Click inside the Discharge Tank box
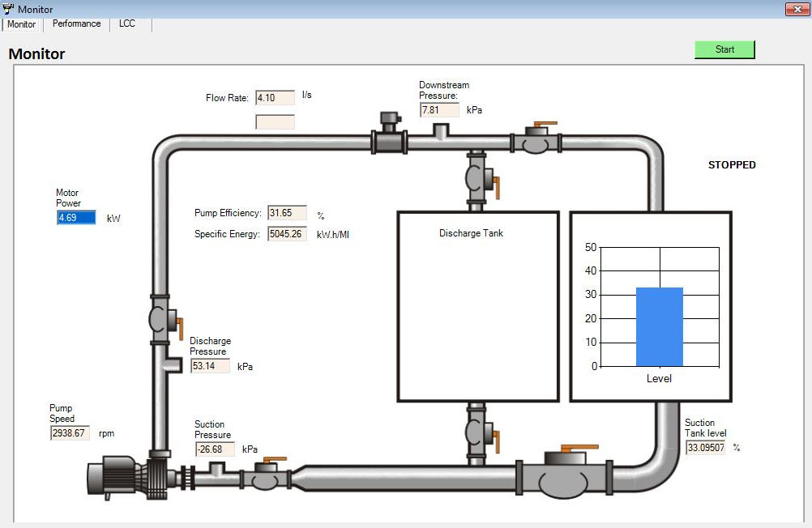 pos(477,316)
